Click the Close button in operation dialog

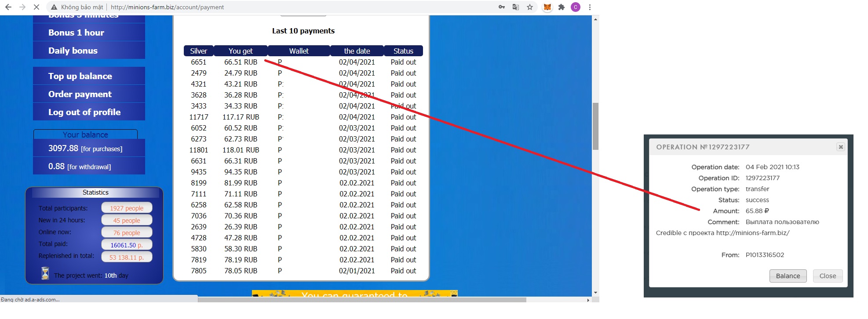pos(828,276)
